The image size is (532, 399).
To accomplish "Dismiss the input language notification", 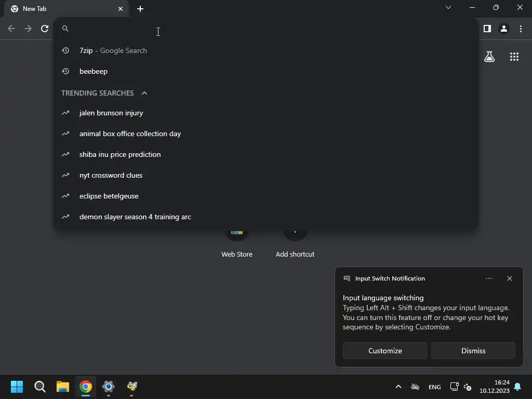I will (x=473, y=351).
